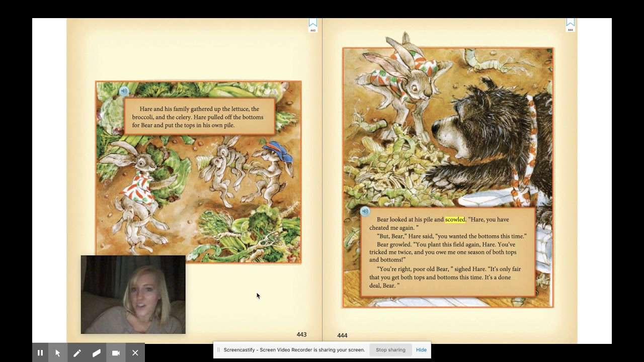Screen dimensions: 644x362
Task: Toggle the embedded webcam camera icon
Action: (x=116, y=353)
